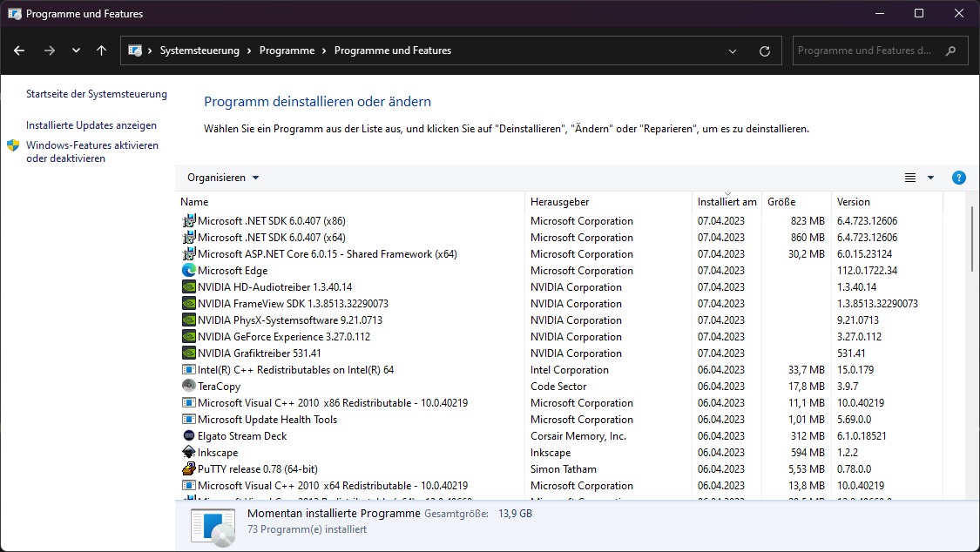Click the blue help question mark icon
Viewport: 980px width, 552px height.
click(959, 178)
